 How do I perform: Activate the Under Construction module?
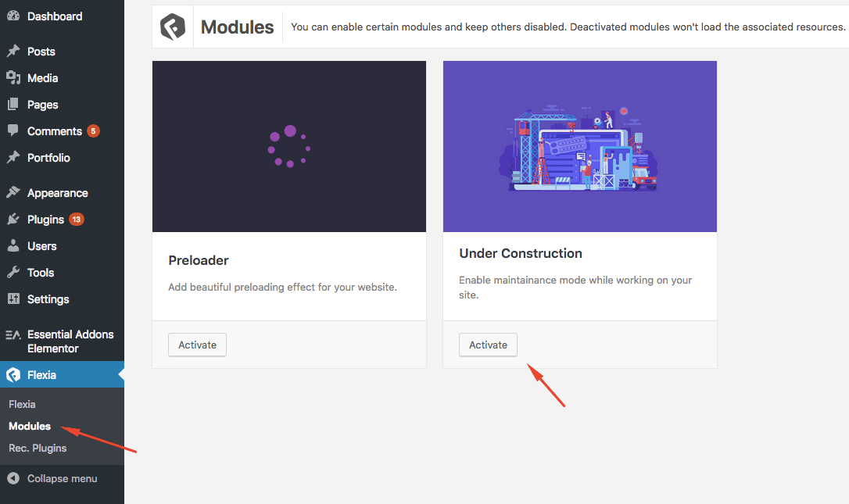[x=488, y=345]
